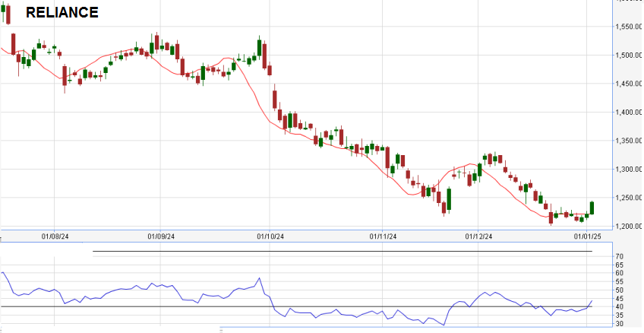Click the 1,550.00 price axis label
Screen dimensions: 644x333
(x=629, y=27)
